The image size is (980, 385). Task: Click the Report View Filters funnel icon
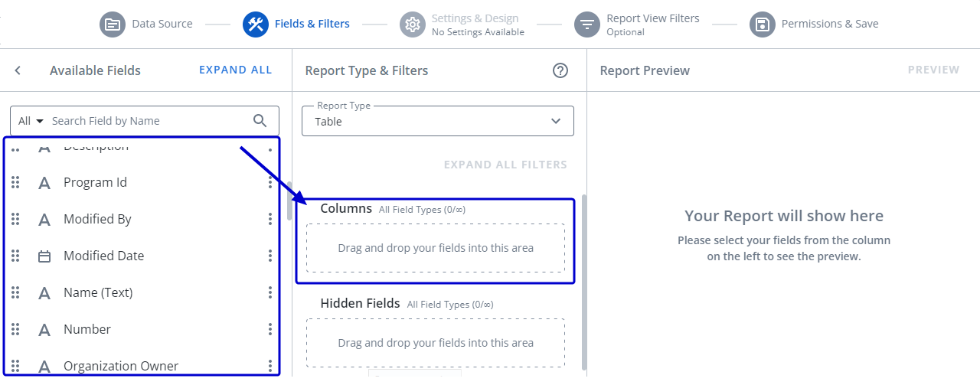point(587,24)
